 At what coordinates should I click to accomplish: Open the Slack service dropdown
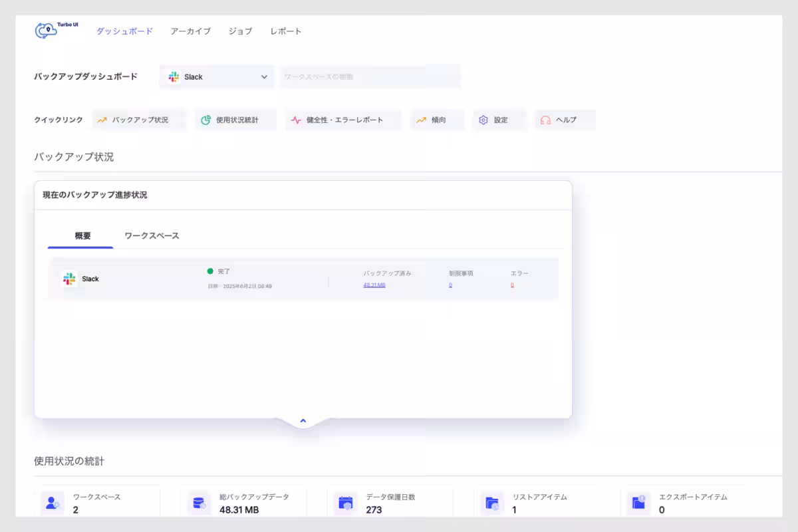(x=216, y=76)
